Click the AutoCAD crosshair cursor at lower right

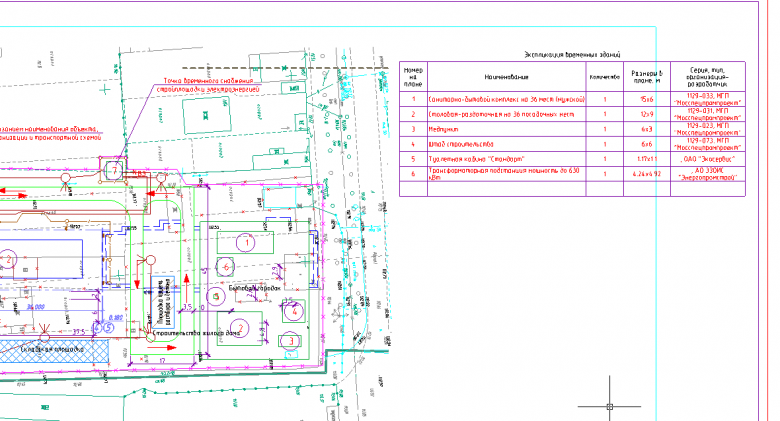(x=610, y=407)
